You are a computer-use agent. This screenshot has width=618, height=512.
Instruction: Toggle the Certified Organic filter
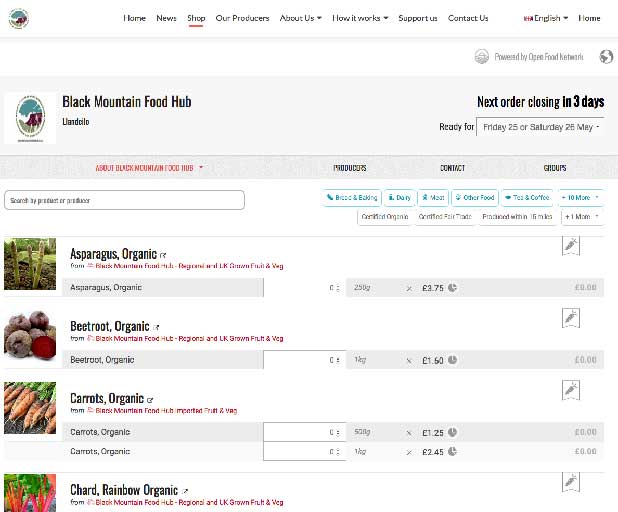385,217
